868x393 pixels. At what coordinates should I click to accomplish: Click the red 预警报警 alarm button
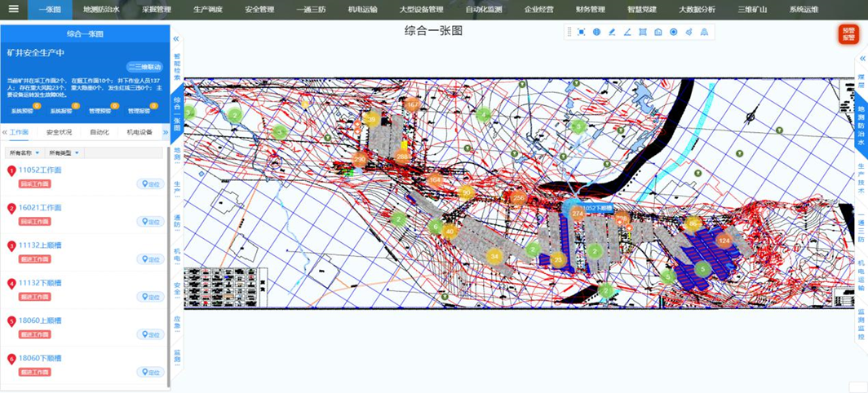pos(848,34)
